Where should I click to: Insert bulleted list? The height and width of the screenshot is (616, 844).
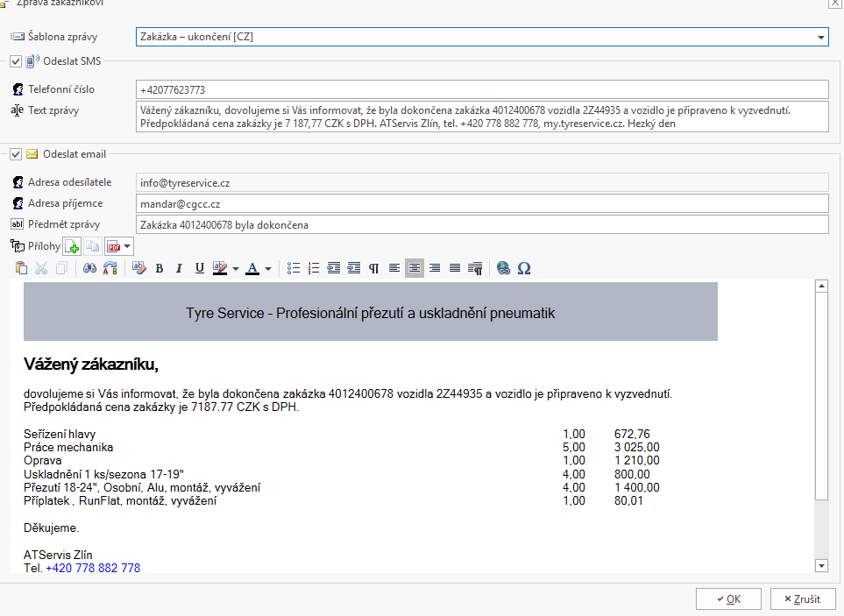pyautogui.click(x=294, y=268)
